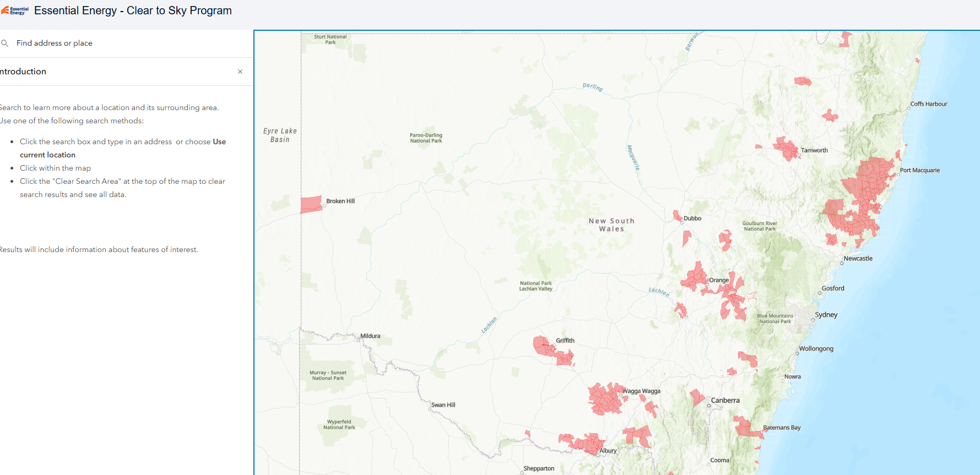The height and width of the screenshot is (475, 980).
Task: Click the Orange town label
Action: (x=719, y=280)
